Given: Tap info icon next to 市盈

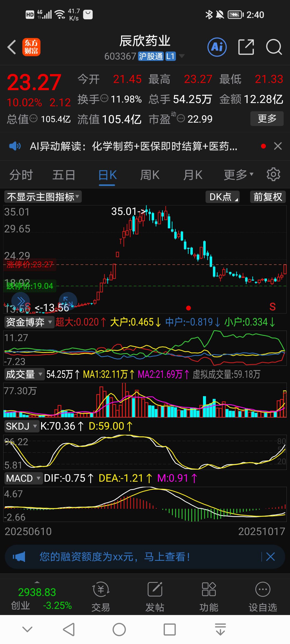Looking at the screenshot, I should click(181, 118).
